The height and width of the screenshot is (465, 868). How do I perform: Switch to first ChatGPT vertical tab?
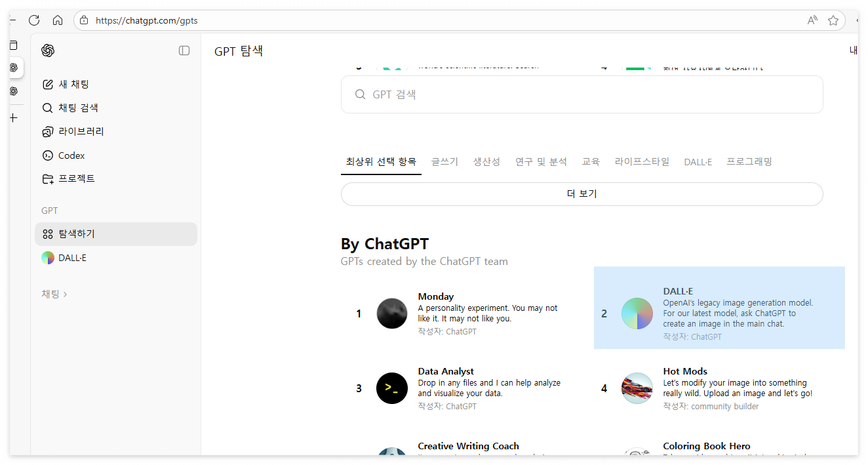pos(13,68)
